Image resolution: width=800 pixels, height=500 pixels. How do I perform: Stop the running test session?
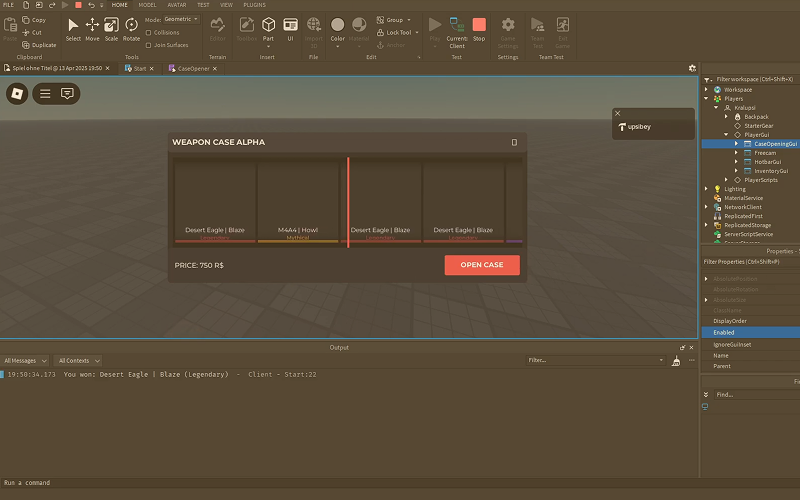pyautogui.click(x=479, y=30)
